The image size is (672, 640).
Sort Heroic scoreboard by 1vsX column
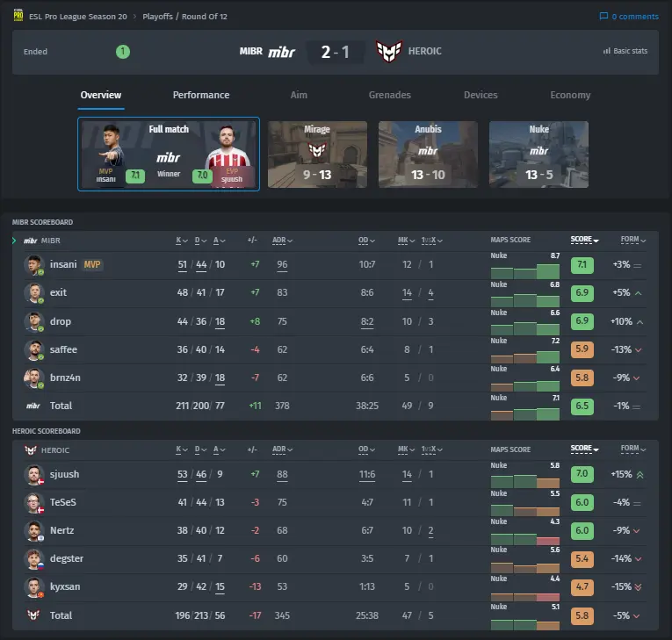tap(431, 449)
